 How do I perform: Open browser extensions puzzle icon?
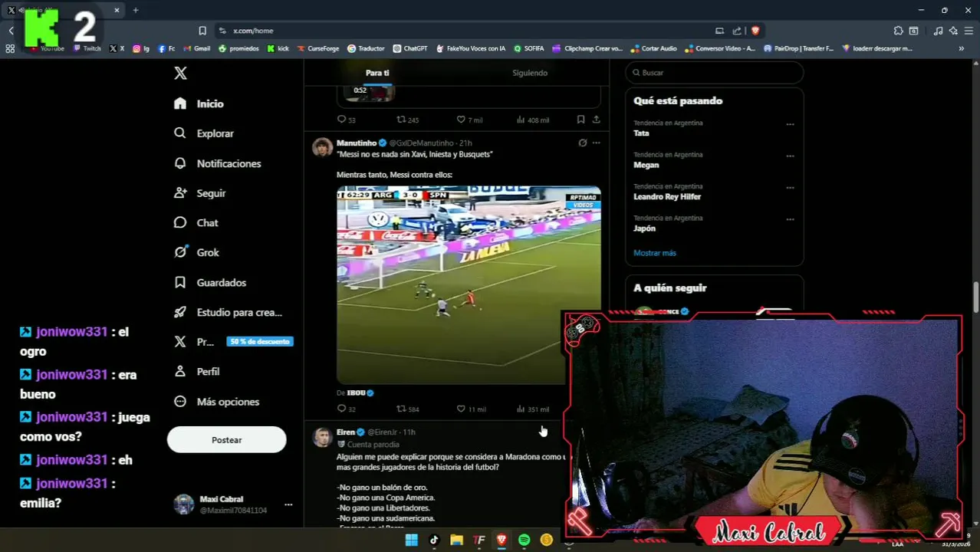click(898, 31)
